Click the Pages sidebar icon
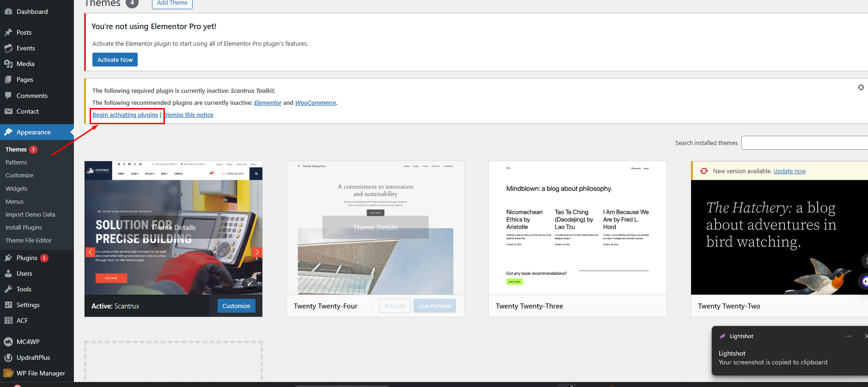This screenshot has height=387, width=868. (x=8, y=79)
